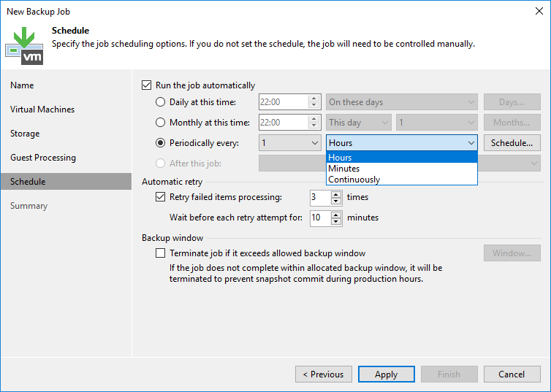Viewport: 551px width, 392px height.
Task: Click the retry wait minutes field
Action: (319, 218)
